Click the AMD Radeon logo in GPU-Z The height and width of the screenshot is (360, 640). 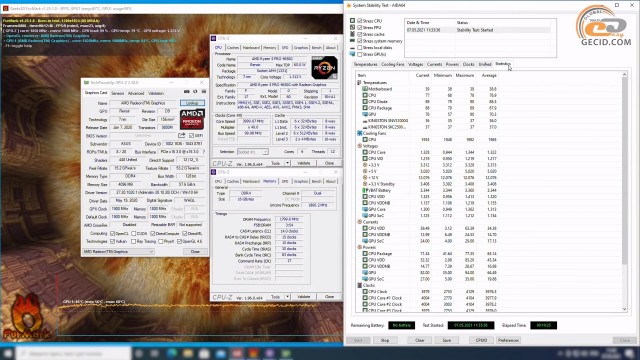click(192, 119)
